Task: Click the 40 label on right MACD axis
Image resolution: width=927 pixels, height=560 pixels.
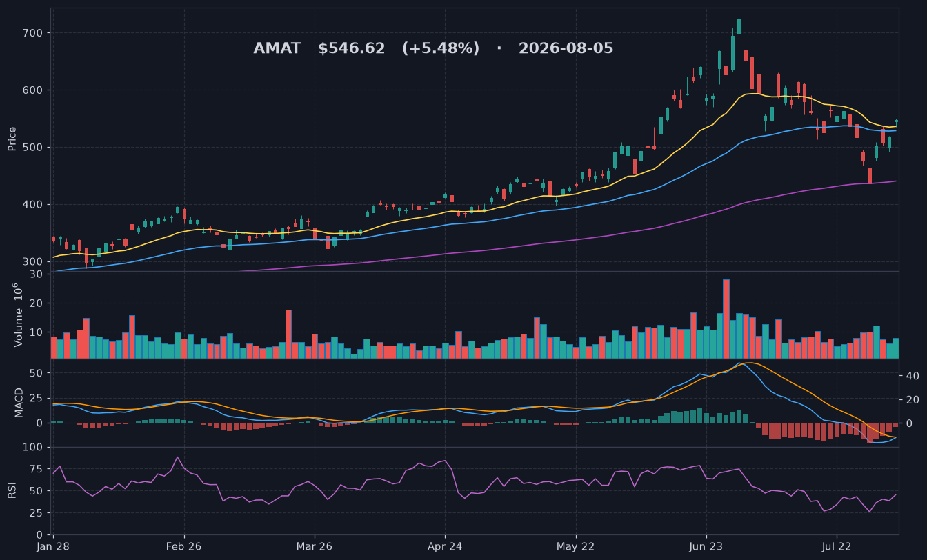Action: [x=912, y=377]
